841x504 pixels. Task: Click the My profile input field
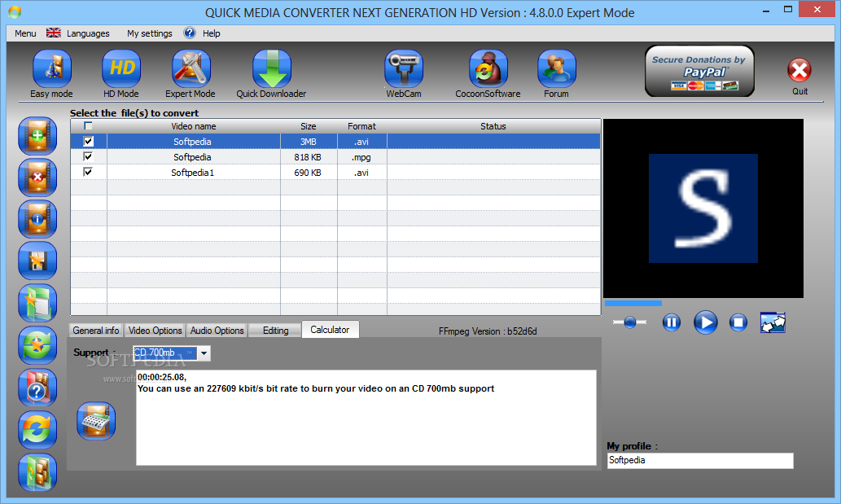click(700, 461)
